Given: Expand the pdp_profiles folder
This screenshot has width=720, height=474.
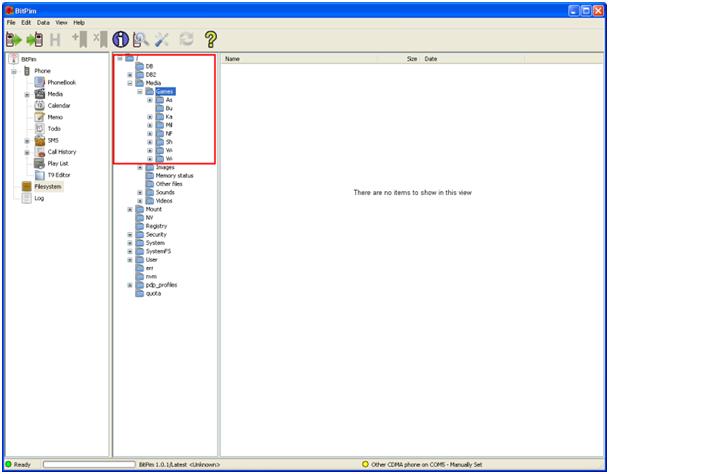Looking at the screenshot, I should (130, 285).
